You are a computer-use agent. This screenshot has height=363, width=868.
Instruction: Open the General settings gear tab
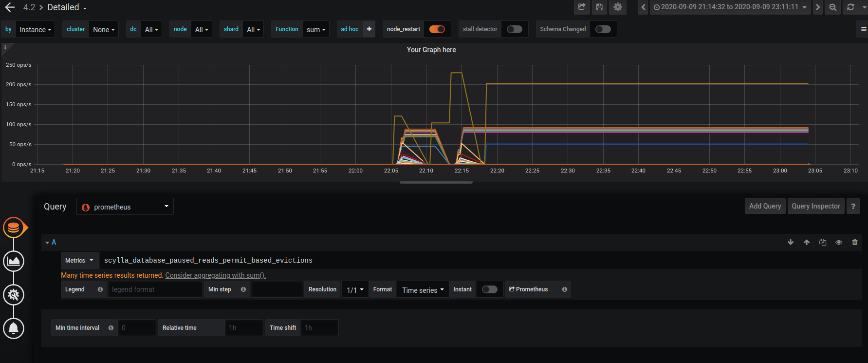(14, 295)
